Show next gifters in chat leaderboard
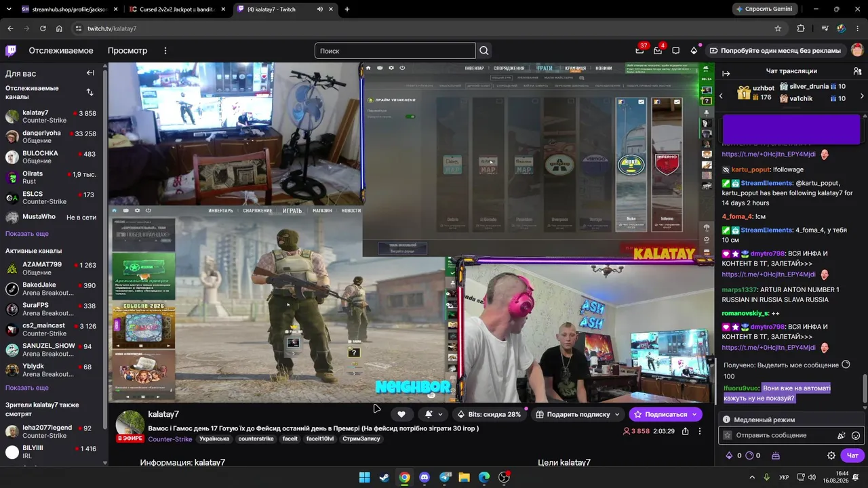 [x=862, y=96]
